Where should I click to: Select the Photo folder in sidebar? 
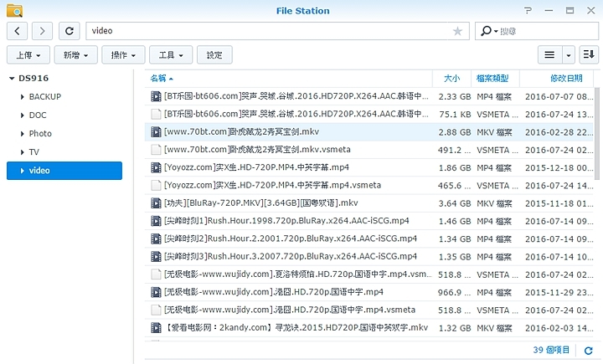[x=40, y=134]
